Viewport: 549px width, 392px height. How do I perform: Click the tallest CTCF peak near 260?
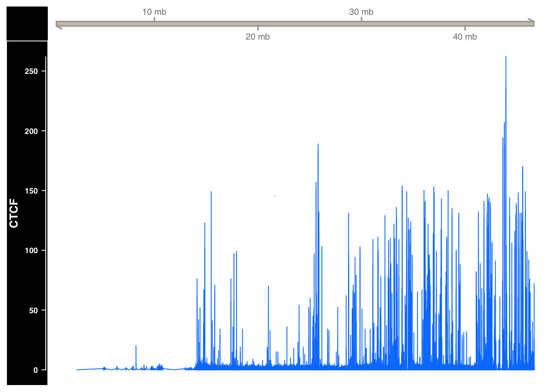tap(507, 57)
